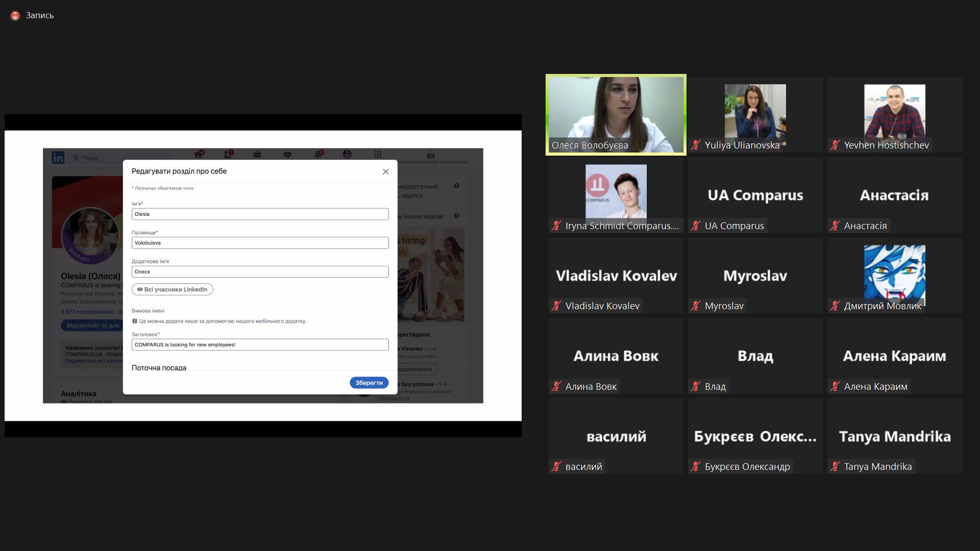The image size is (980, 551).
Task: Click the help icon beside public profile
Action: [x=457, y=186]
